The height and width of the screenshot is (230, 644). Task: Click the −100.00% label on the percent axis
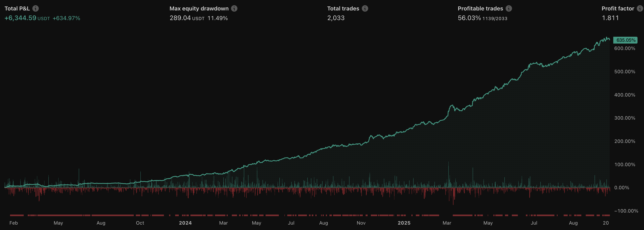[x=626, y=211]
